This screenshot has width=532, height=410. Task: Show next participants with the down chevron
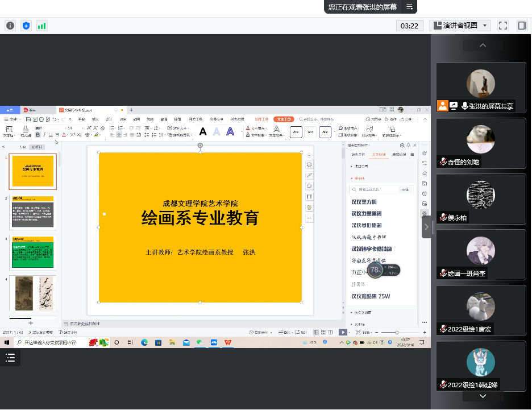[x=483, y=396]
